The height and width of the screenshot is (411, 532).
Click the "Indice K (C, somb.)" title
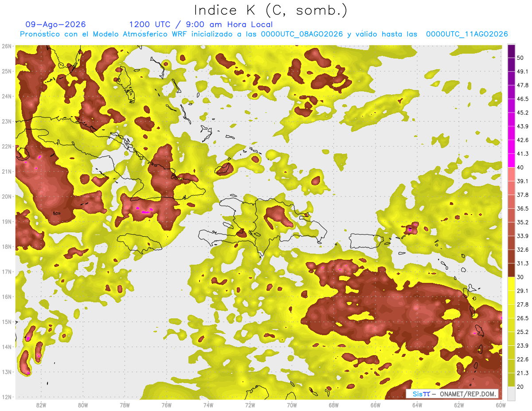(271, 11)
